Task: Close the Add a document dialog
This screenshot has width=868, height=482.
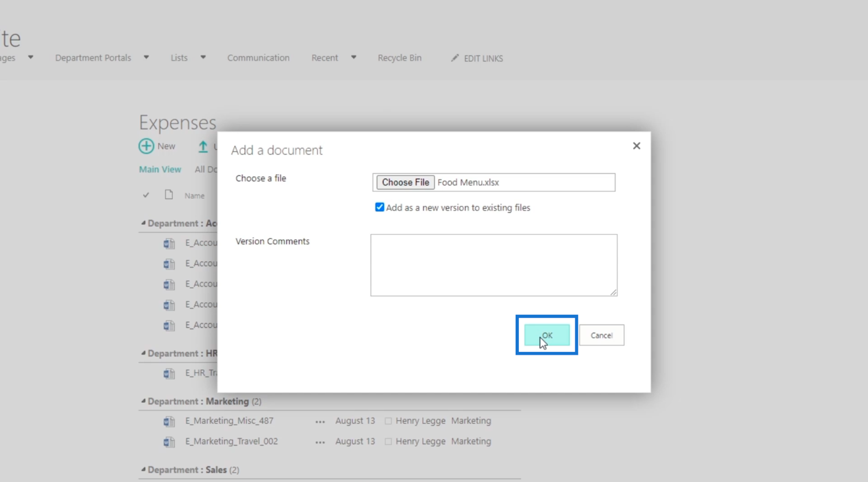Action: pos(636,145)
